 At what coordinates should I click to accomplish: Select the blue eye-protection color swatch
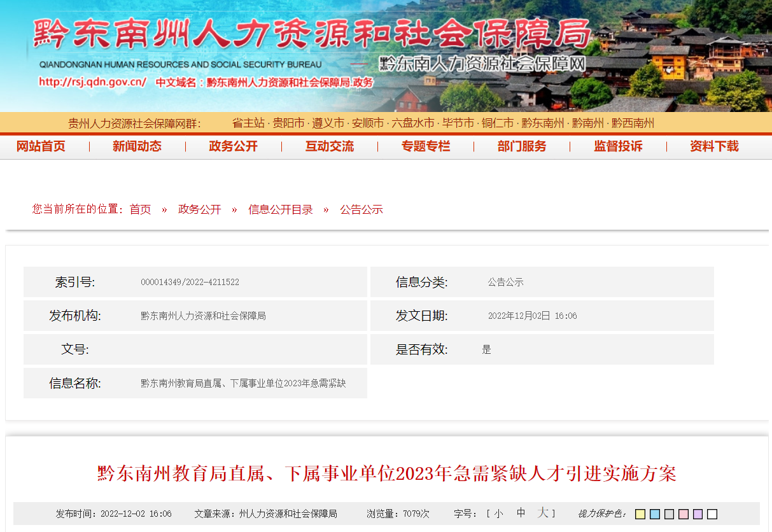[655, 514]
